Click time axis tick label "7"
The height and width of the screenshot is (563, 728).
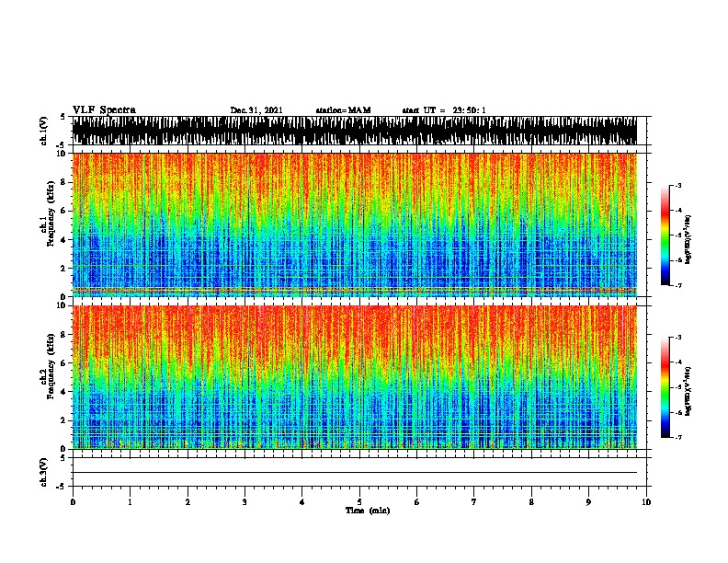click(x=474, y=502)
